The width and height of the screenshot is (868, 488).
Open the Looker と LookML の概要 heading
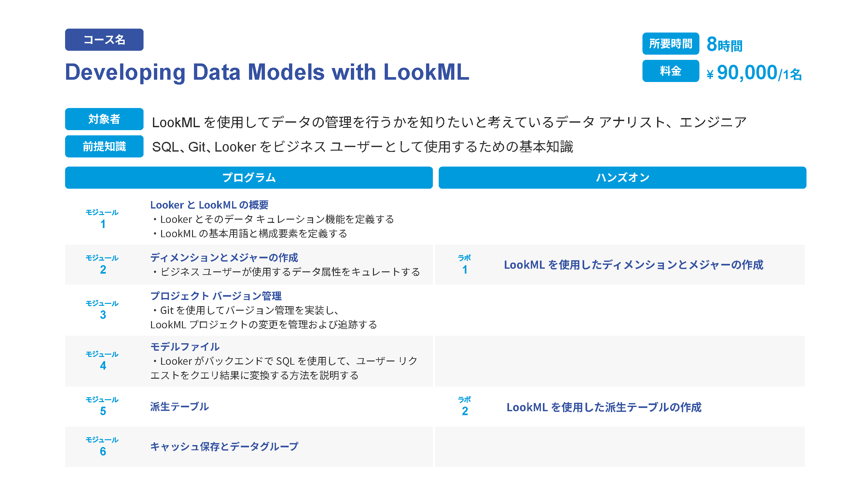pyautogui.click(x=209, y=205)
